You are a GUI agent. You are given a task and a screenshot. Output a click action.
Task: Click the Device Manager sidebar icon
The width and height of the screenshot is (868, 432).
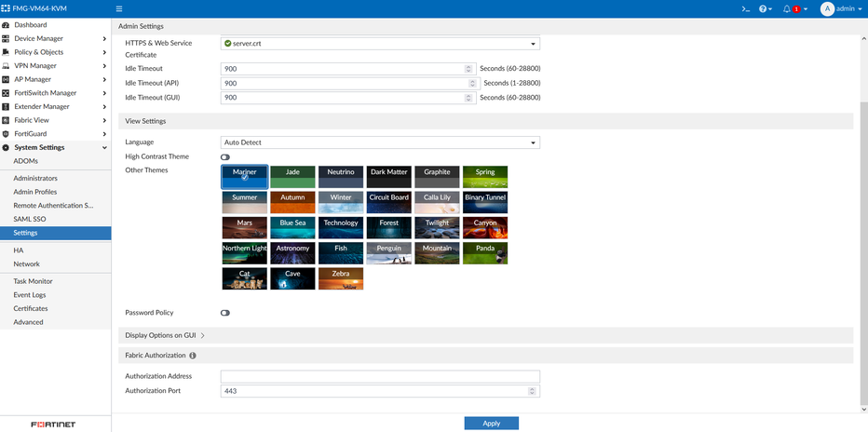[6, 39]
